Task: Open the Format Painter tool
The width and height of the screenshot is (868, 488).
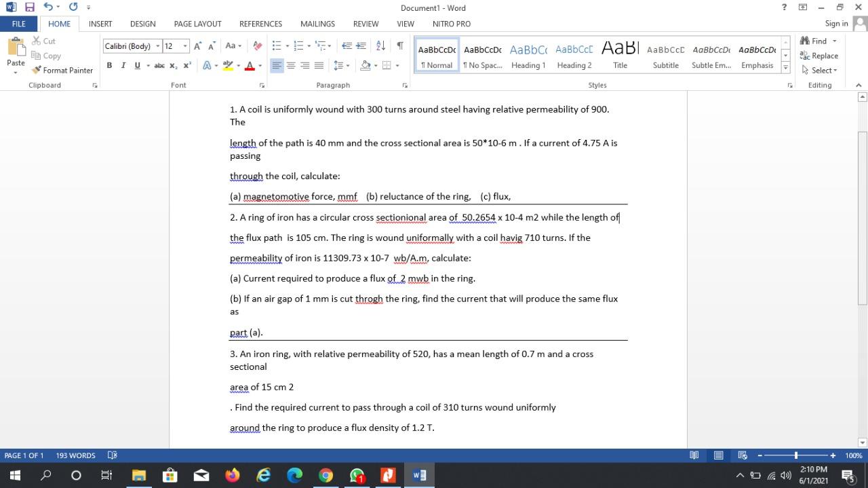Action: pos(62,70)
